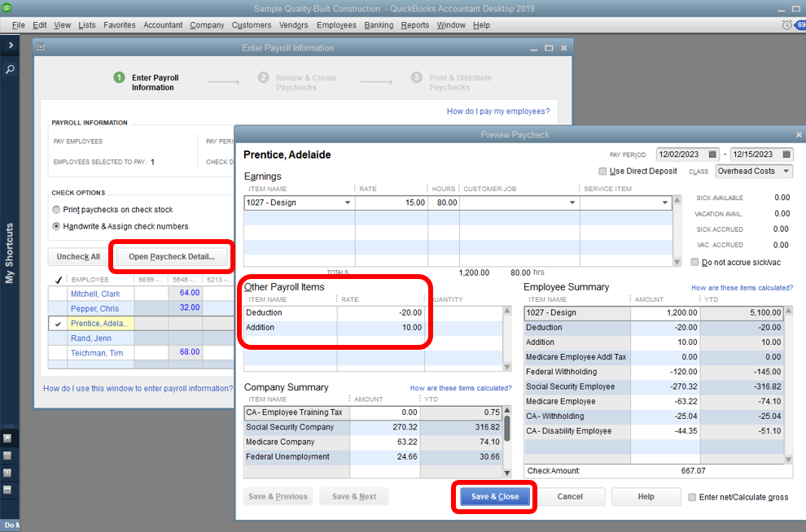Select Print paychecks on check stock
The height and width of the screenshot is (532, 806).
point(56,210)
